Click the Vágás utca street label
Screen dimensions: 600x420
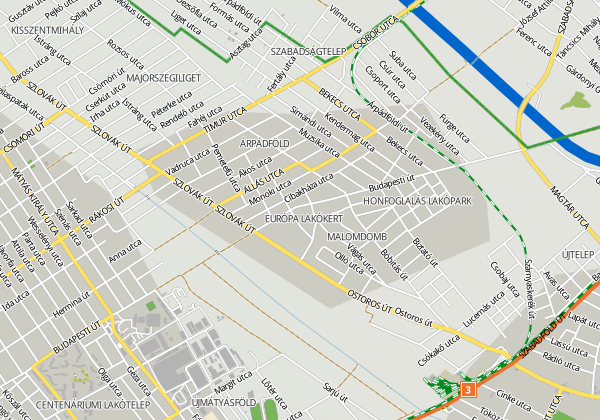click(362, 259)
